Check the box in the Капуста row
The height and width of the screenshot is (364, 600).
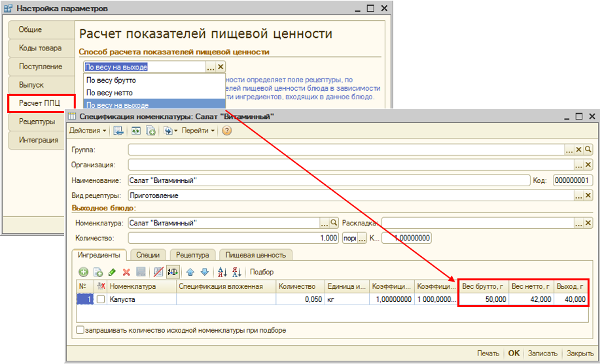click(101, 299)
